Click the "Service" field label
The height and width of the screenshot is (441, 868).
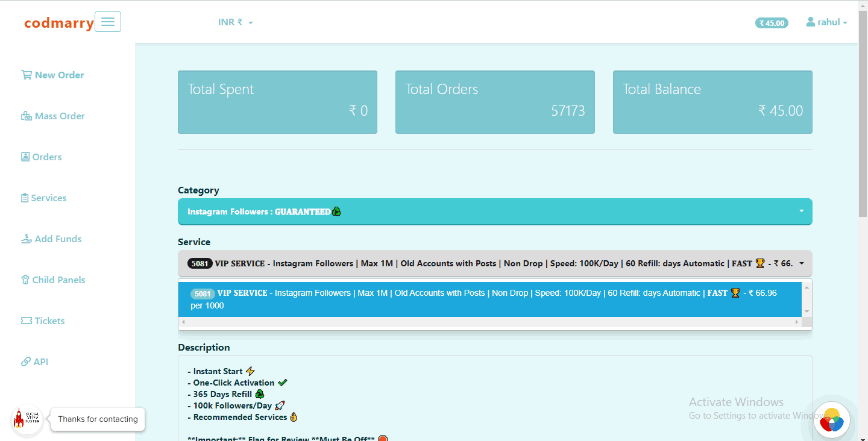tap(194, 242)
